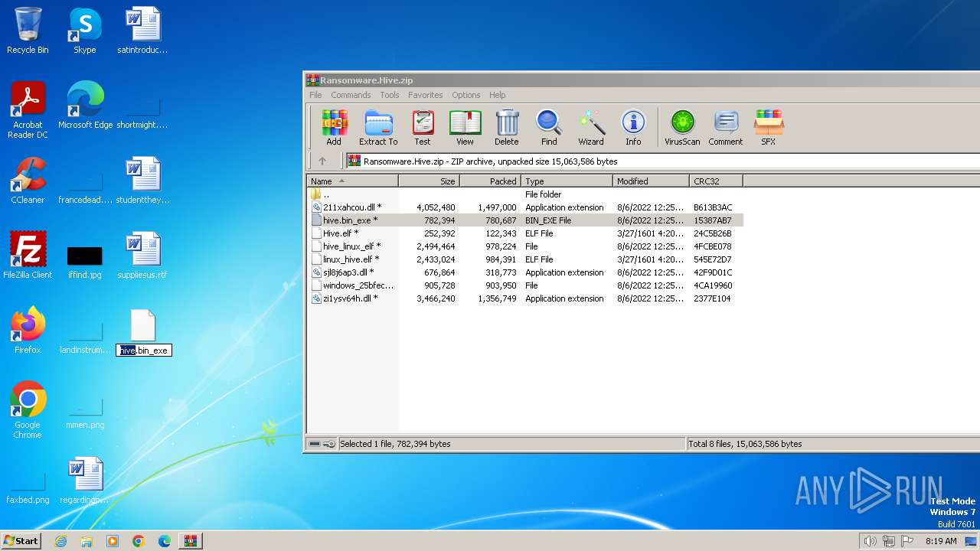Click the Comment toolbar icon
Image resolution: width=980 pixels, height=551 pixels.
tap(726, 127)
